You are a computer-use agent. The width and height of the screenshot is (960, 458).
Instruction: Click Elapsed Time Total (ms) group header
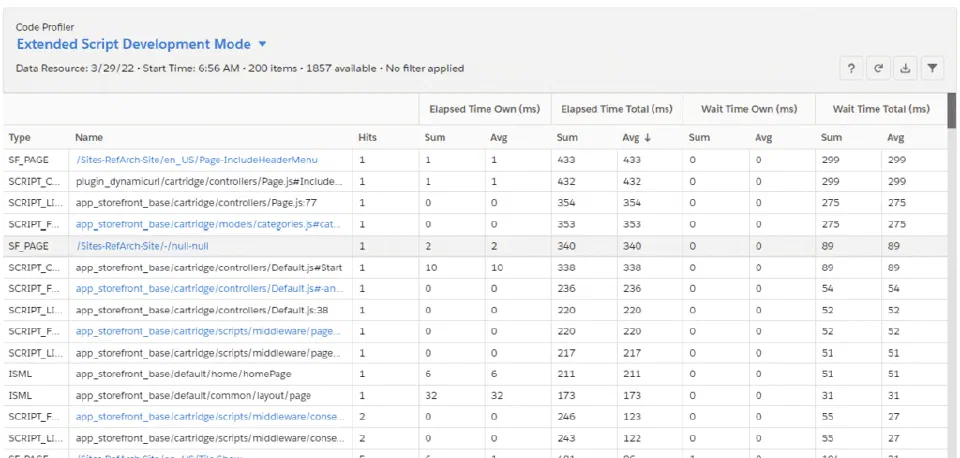[x=617, y=109]
